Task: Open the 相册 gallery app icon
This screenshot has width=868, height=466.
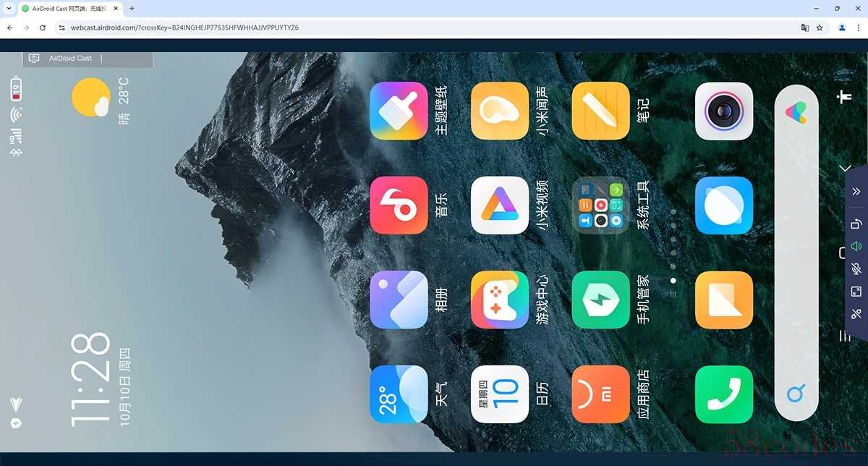Action: tap(399, 300)
